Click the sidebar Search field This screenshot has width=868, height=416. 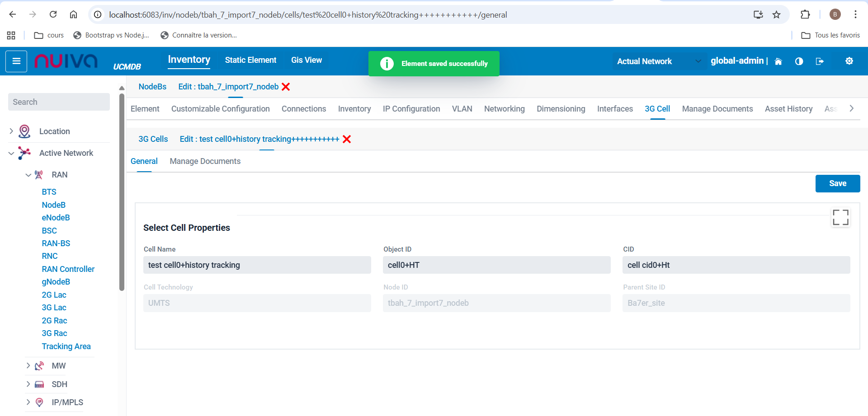pyautogui.click(x=59, y=102)
